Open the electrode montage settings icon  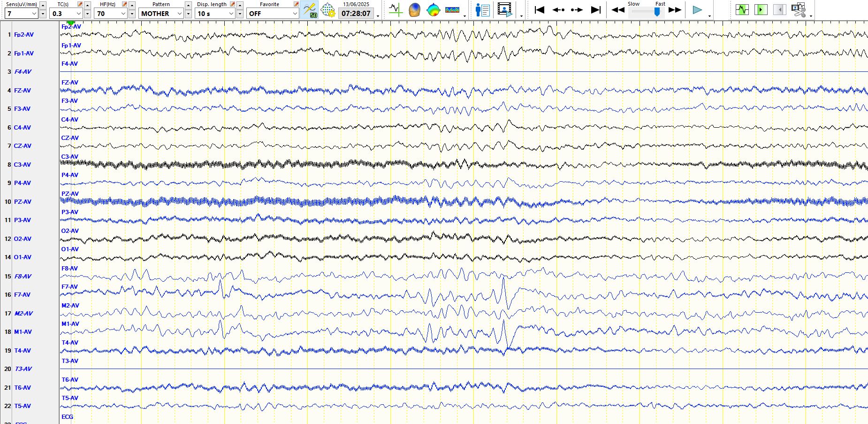[328, 9]
